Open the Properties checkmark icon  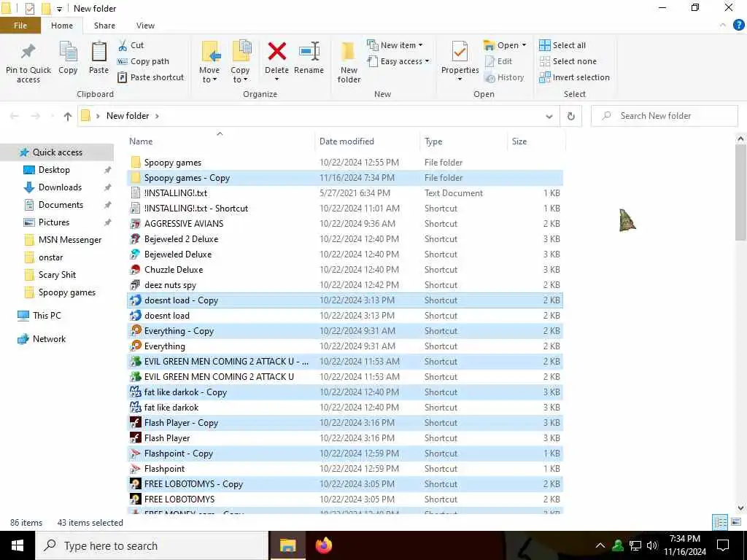coord(460,52)
